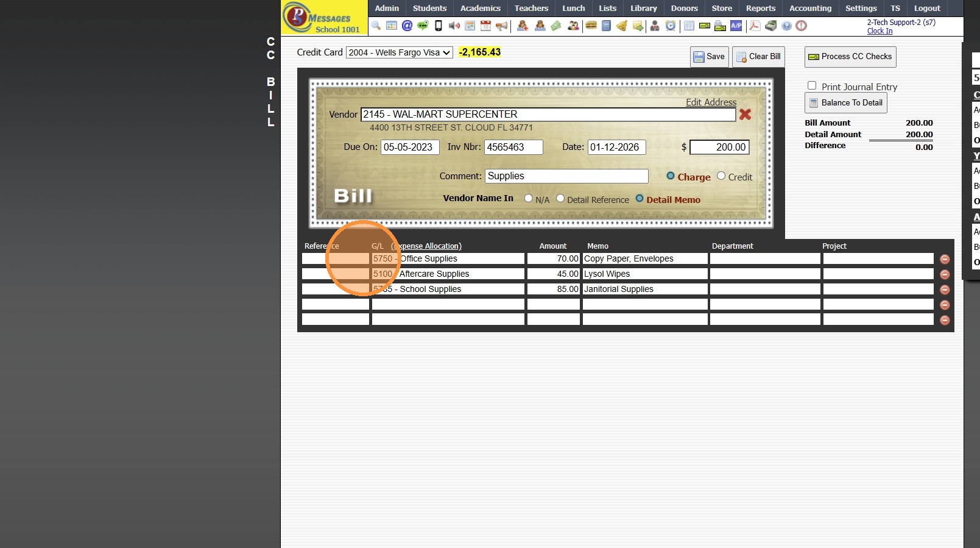Click the Messages School 1001 logo
Image resolution: width=980 pixels, height=548 pixels.
click(324, 18)
